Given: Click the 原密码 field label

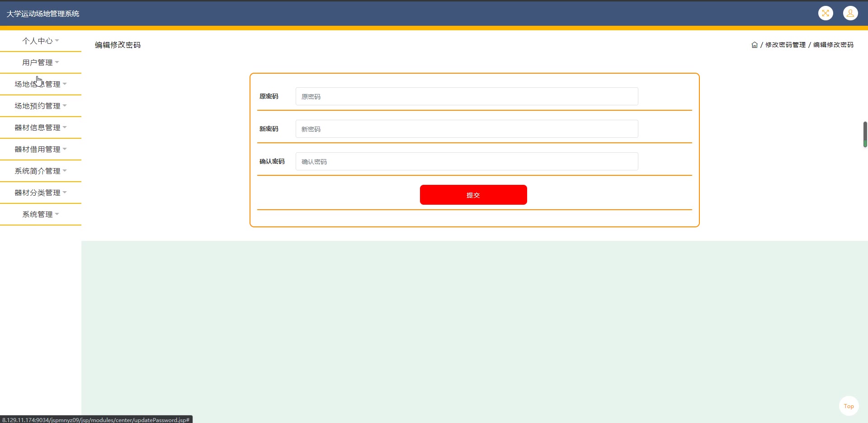Looking at the screenshot, I should pos(269,96).
